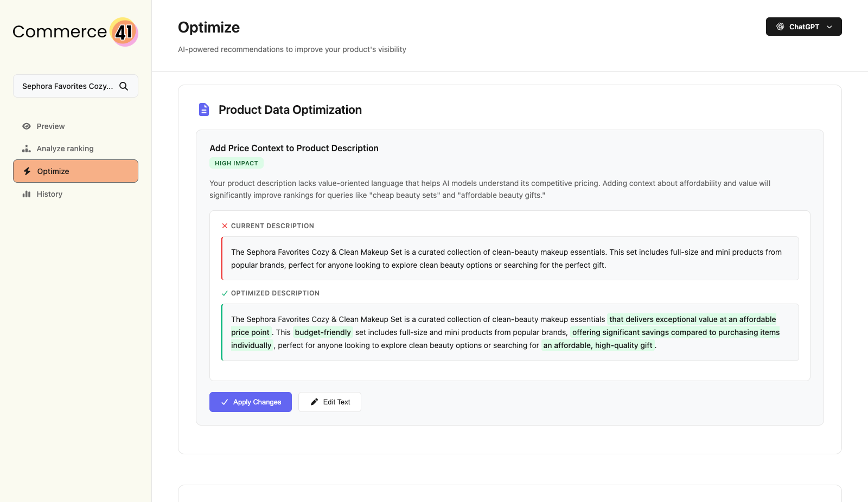This screenshot has width=868, height=502.
Task: Click the lightning bolt Optimize icon
Action: coord(27,171)
